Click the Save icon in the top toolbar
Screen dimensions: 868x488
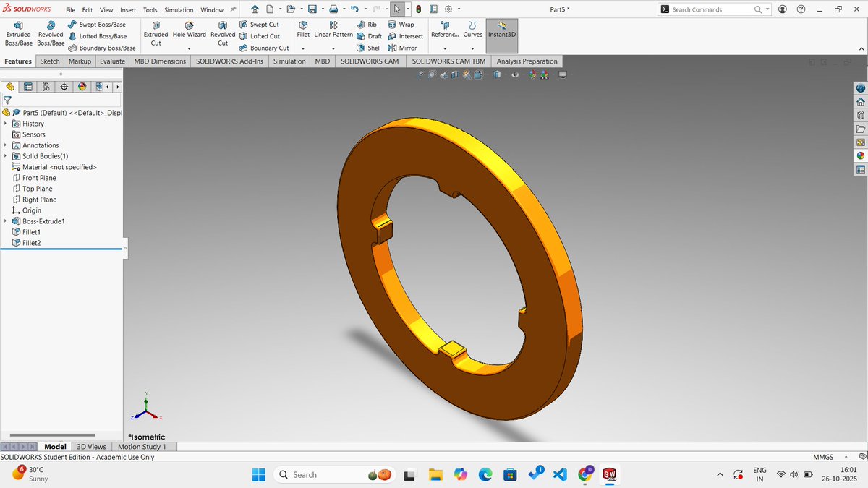pos(312,9)
